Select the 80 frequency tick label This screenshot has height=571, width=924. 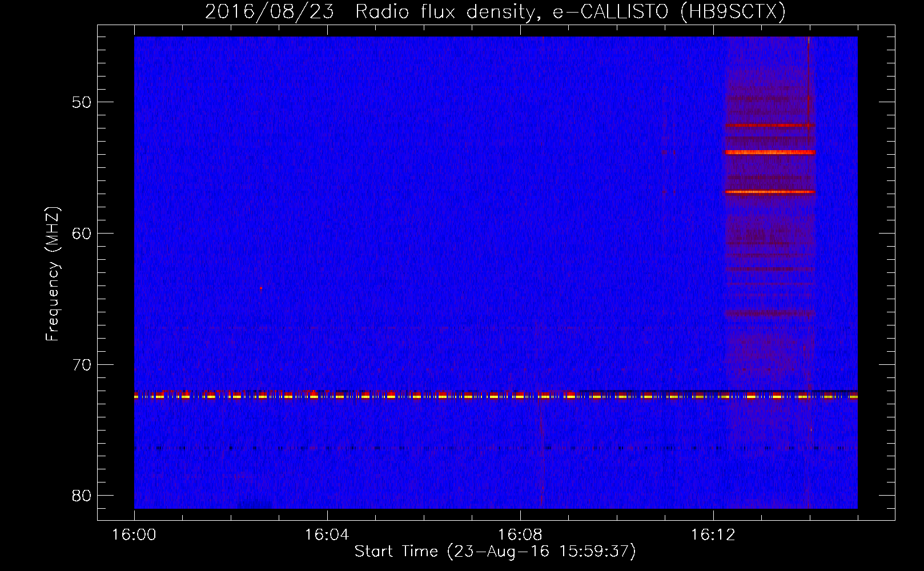point(82,496)
